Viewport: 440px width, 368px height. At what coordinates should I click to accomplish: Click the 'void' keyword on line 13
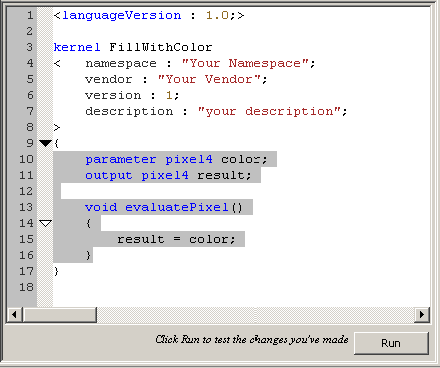[x=101, y=207]
